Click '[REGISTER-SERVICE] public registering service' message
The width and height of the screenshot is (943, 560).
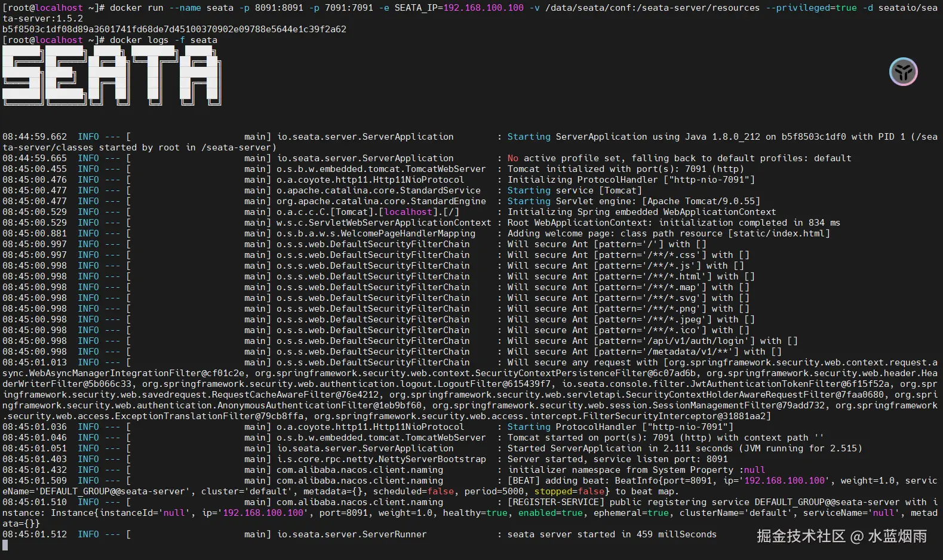point(628,502)
